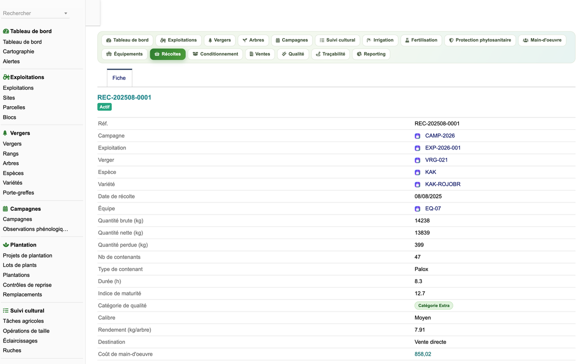Open the Reporting tab
Image resolution: width=588 pixels, height=364 pixels.
[371, 54]
